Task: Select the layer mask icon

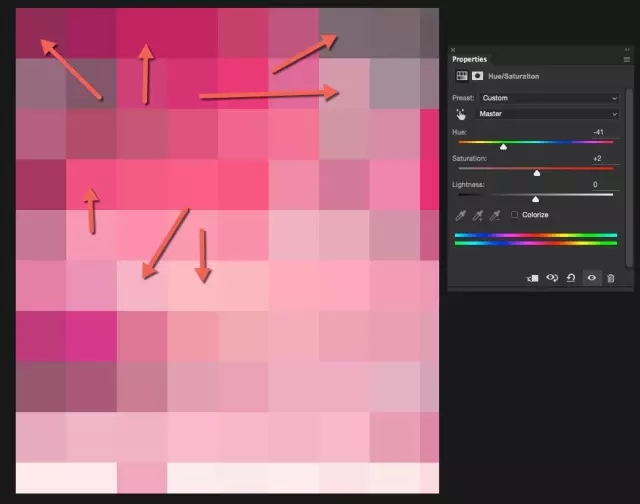Action: click(x=477, y=76)
